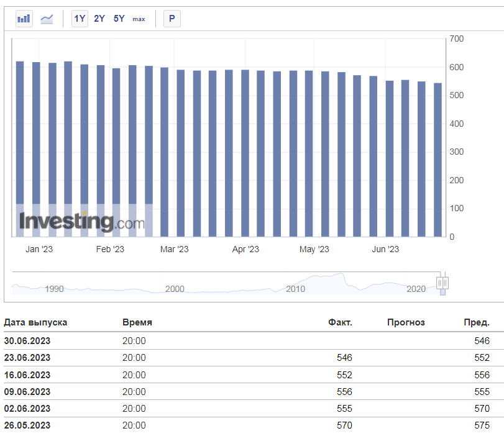Select the 26.05.2023 release date

coord(27,425)
